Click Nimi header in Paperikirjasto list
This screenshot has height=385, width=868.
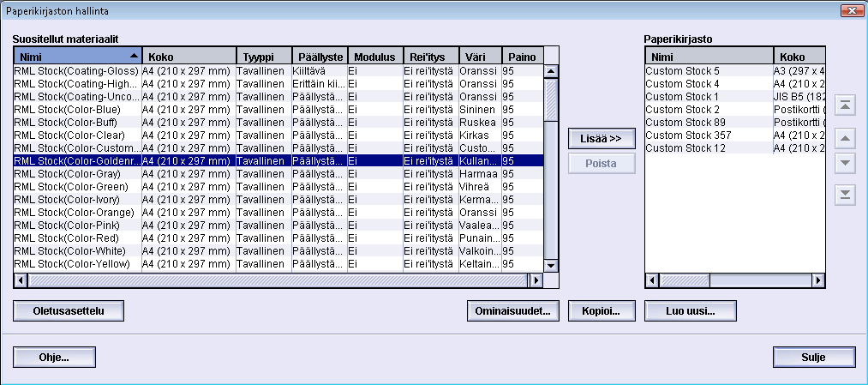click(x=709, y=56)
